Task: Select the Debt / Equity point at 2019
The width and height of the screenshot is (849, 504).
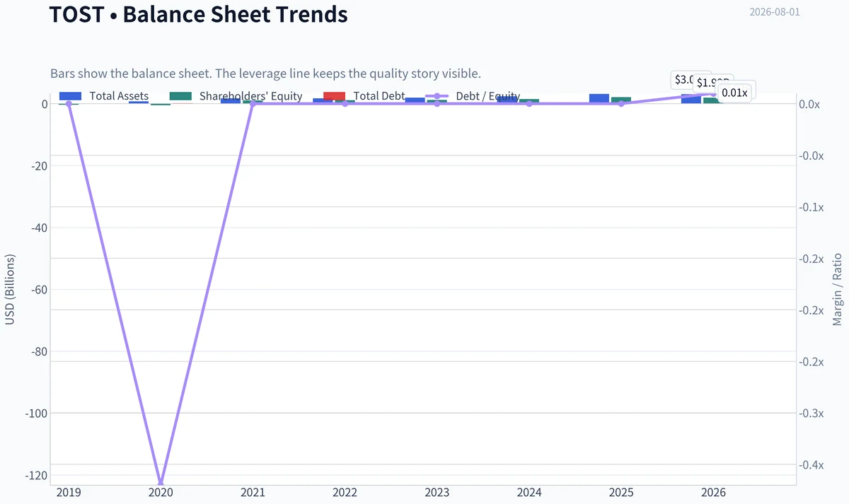Action: (69, 104)
